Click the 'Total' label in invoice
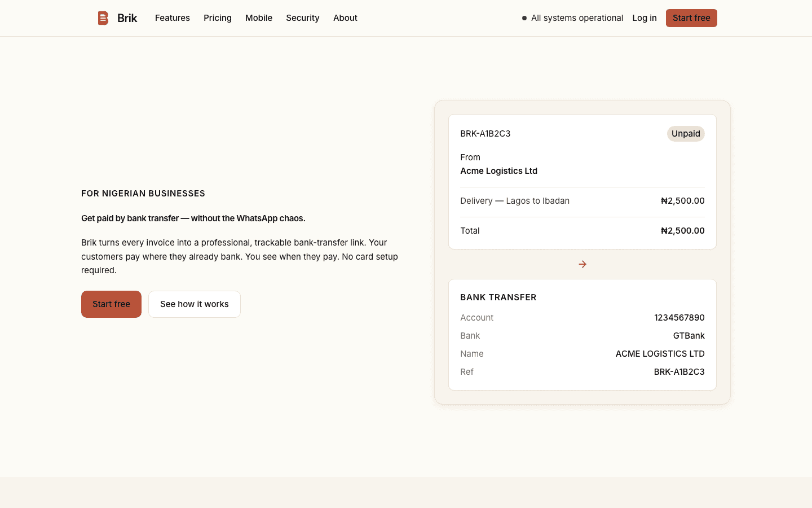The image size is (812, 508). click(470, 231)
